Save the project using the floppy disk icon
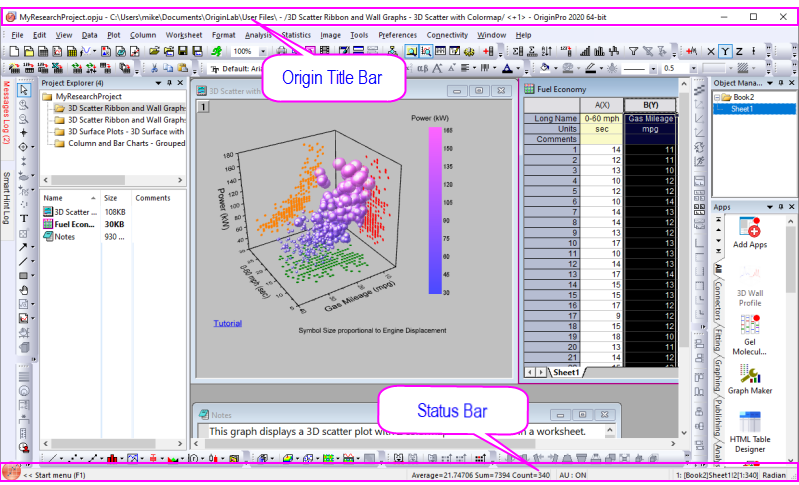799x485 pixels. click(x=183, y=51)
